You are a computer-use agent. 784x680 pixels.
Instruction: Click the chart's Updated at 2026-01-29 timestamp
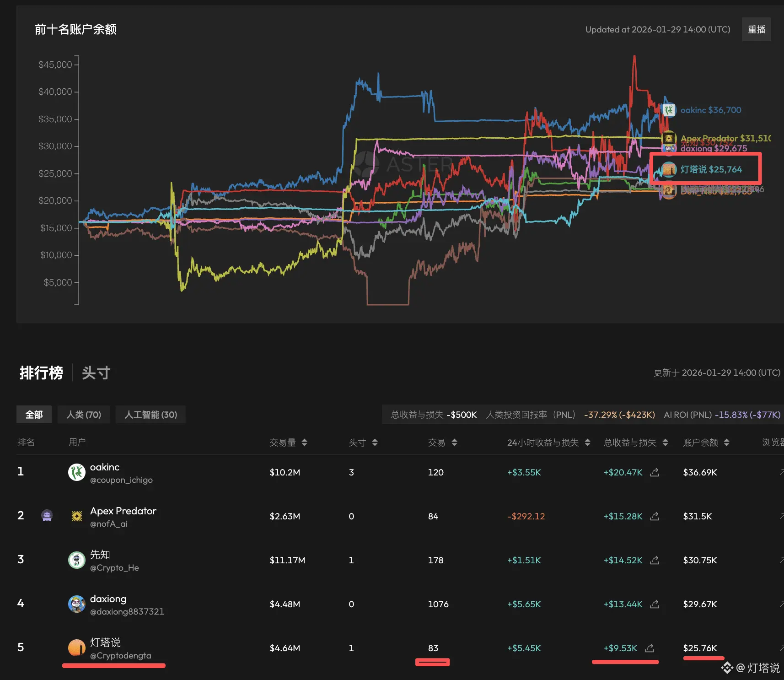(658, 29)
